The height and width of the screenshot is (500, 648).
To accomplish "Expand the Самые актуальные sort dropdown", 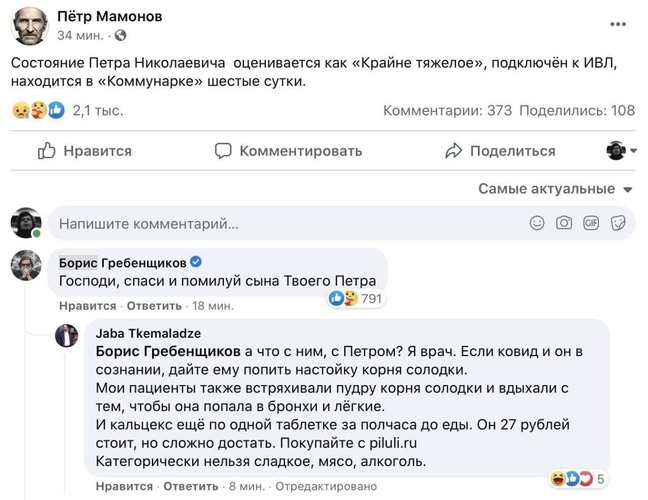I will 555,188.
